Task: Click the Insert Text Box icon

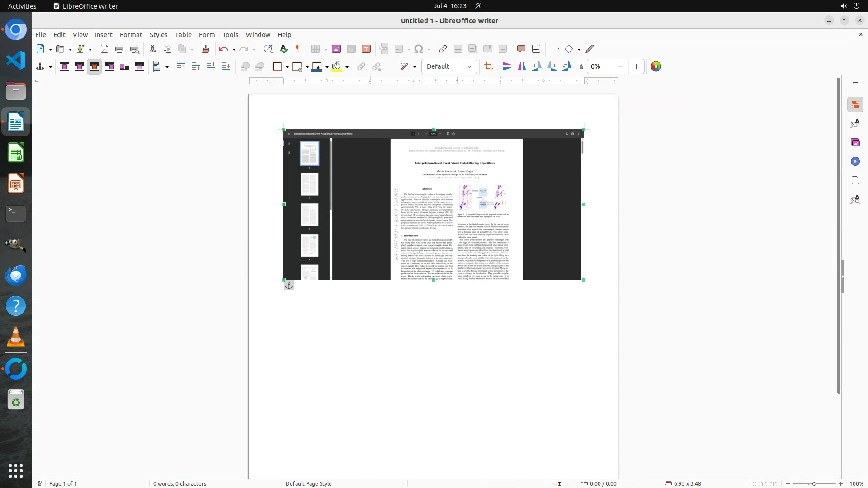Action: [366, 49]
